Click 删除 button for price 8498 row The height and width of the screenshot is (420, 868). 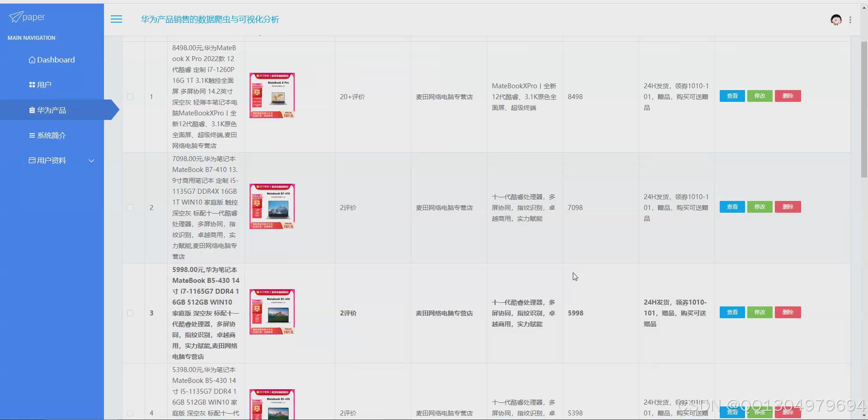click(x=788, y=96)
